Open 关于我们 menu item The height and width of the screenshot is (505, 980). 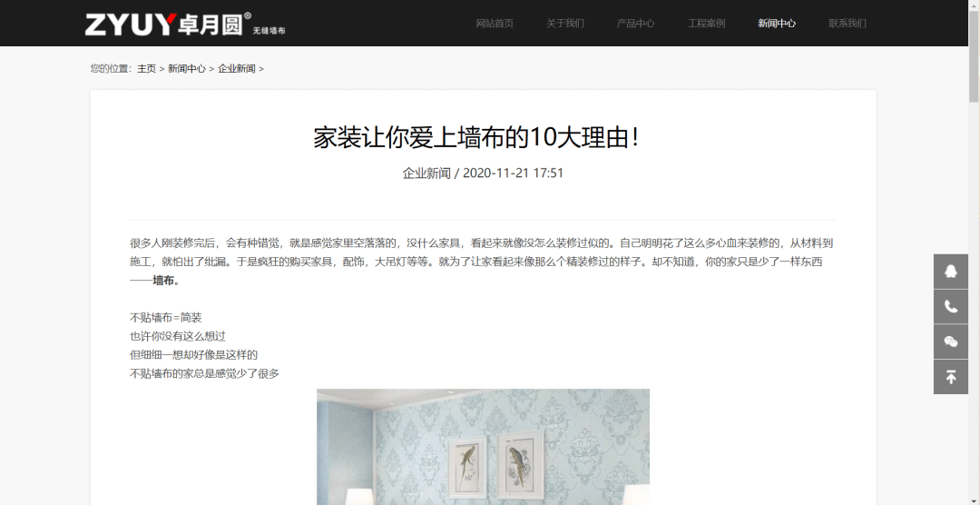tap(565, 23)
